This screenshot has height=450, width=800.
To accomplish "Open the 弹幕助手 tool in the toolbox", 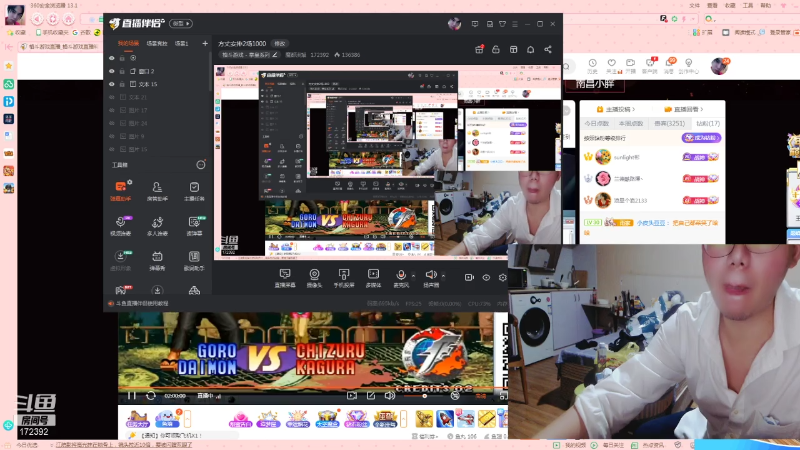I will 120,191.
